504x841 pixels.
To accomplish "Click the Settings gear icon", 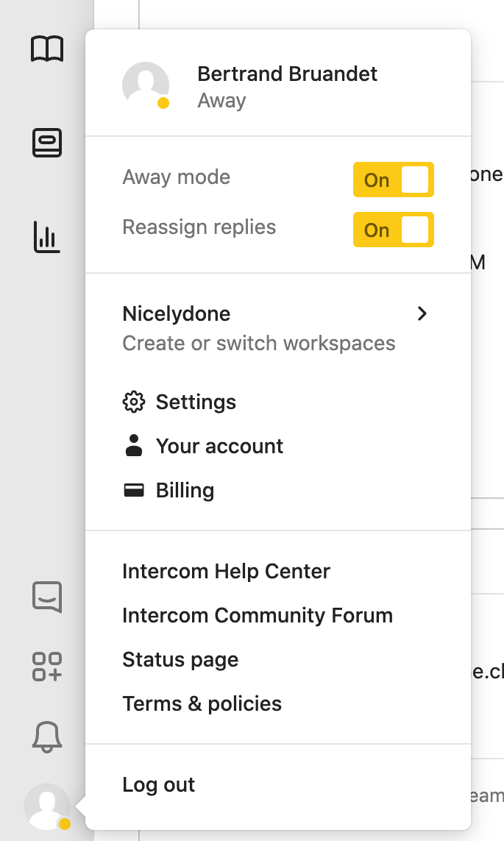I will (133, 402).
